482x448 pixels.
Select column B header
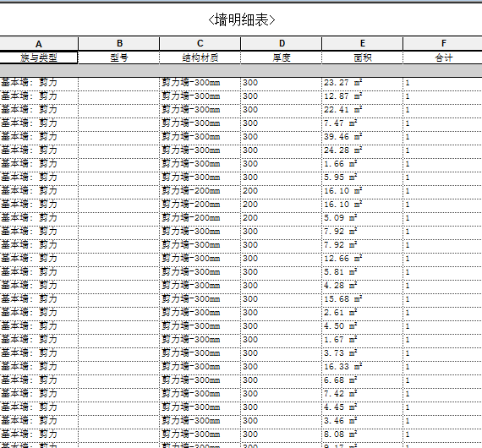[119, 44]
